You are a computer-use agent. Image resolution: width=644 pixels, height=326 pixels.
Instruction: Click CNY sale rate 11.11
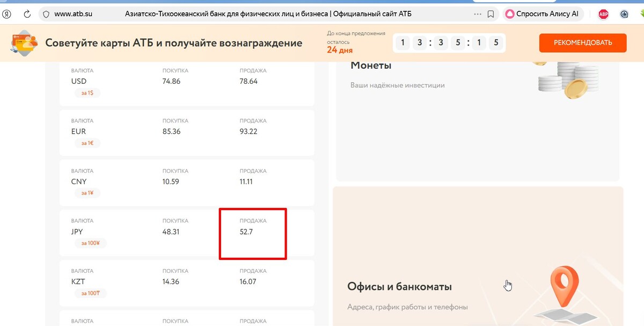[x=246, y=182]
